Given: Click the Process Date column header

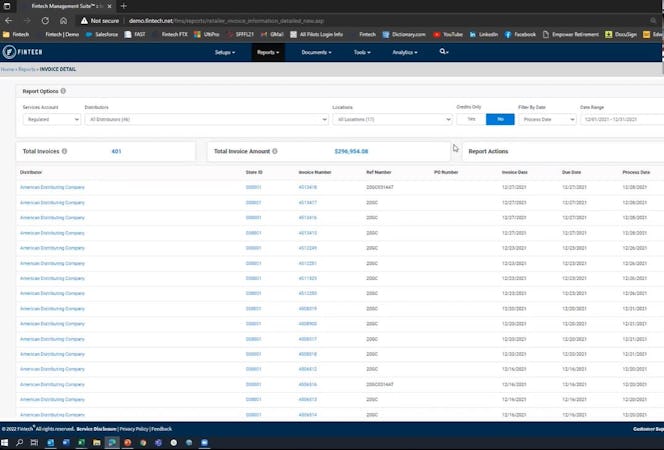Looking at the screenshot, I should click(636, 172).
